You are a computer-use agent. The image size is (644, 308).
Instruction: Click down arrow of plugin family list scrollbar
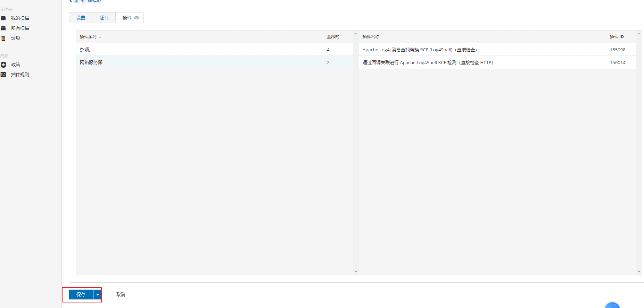tap(356, 272)
